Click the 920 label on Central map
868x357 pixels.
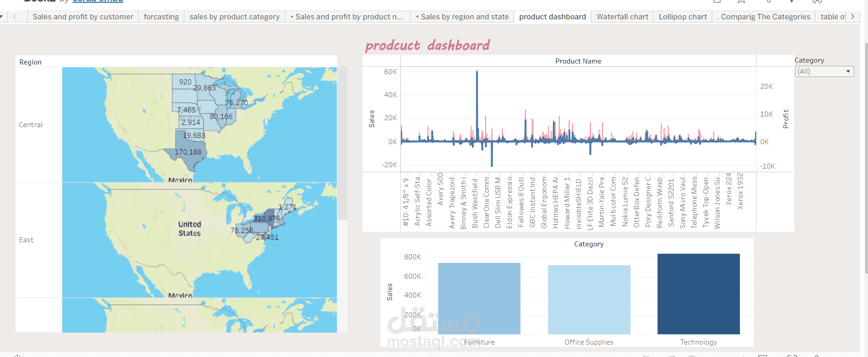[185, 82]
